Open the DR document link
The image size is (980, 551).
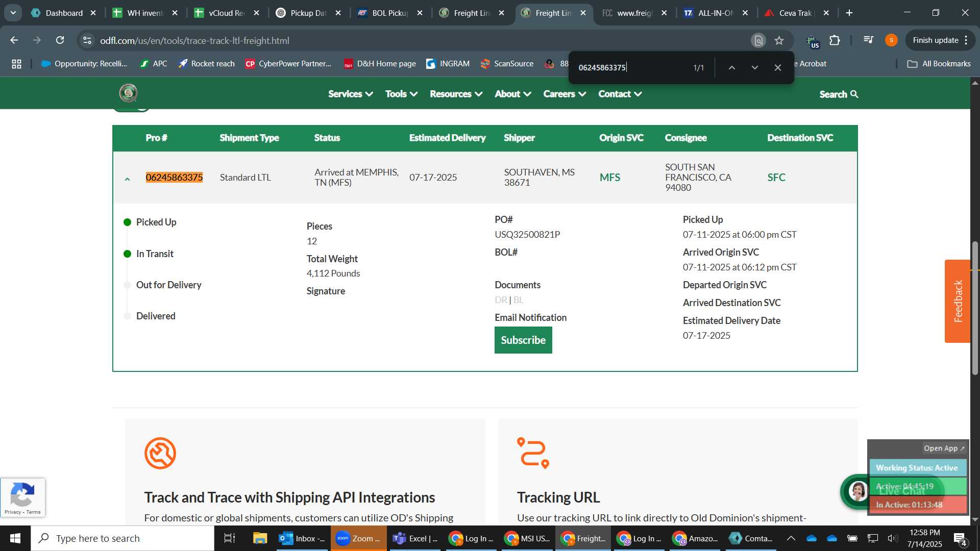501,300
